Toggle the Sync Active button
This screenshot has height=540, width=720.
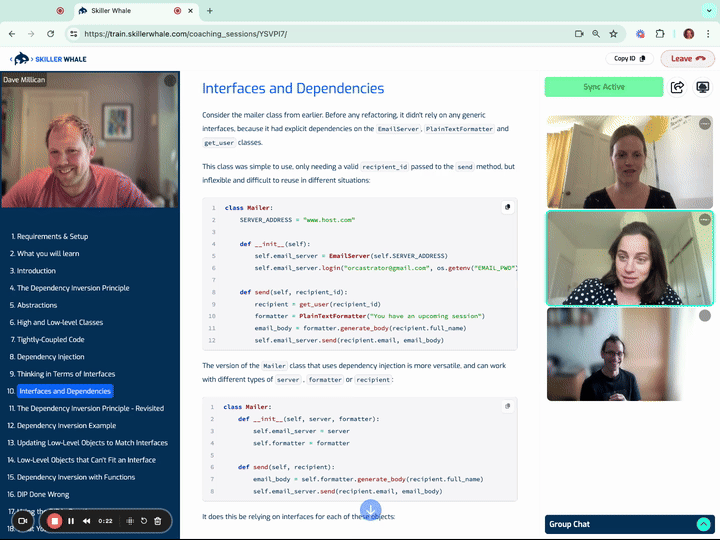pyautogui.click(x=604, y=87)
